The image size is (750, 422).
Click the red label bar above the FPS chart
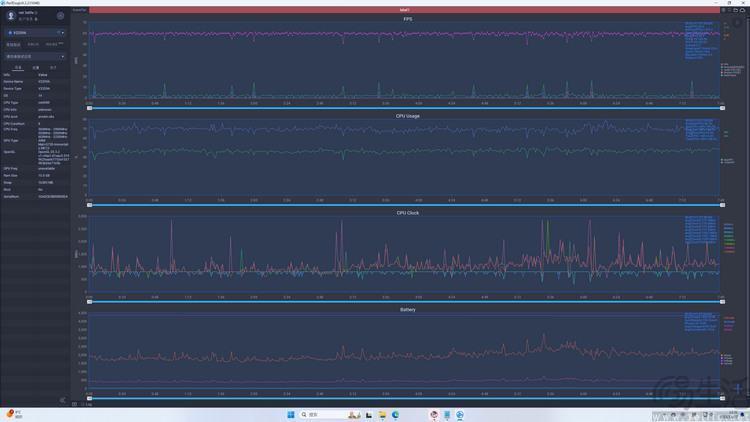coord(405,10)
